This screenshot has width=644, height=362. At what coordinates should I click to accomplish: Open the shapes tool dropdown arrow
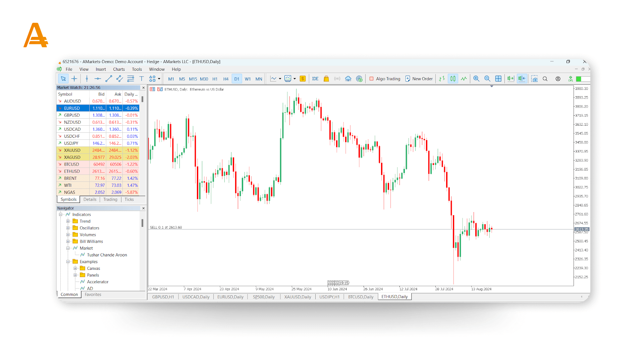coord(159,79)
